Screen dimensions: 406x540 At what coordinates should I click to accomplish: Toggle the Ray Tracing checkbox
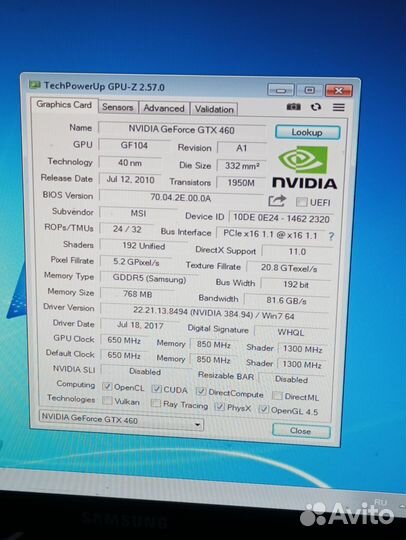tap(156, 403)
